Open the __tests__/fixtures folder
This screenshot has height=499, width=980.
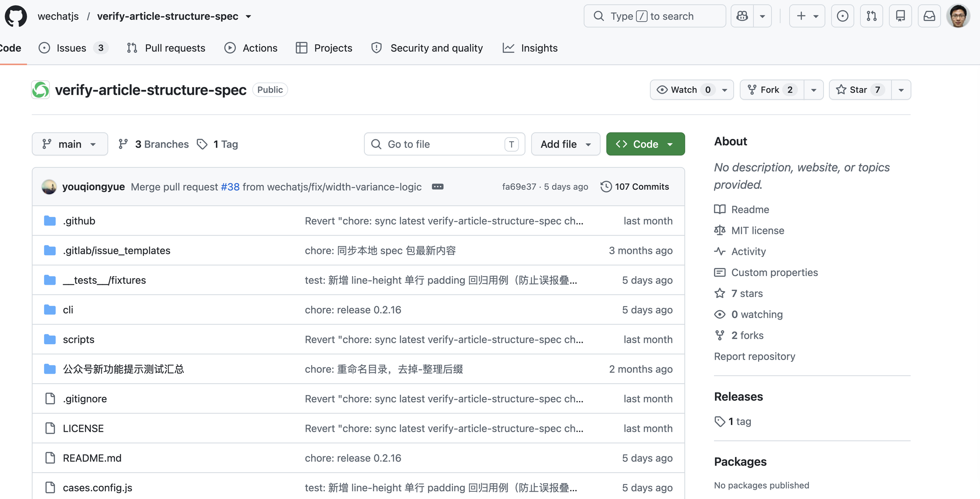point(104,280)
